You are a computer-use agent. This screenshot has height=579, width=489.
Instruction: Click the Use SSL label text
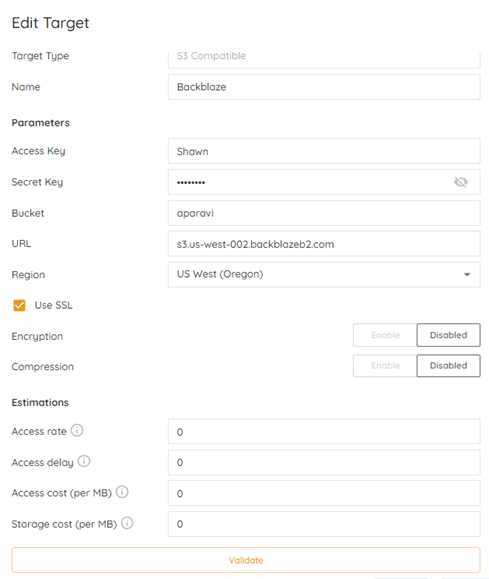[54, 305]
